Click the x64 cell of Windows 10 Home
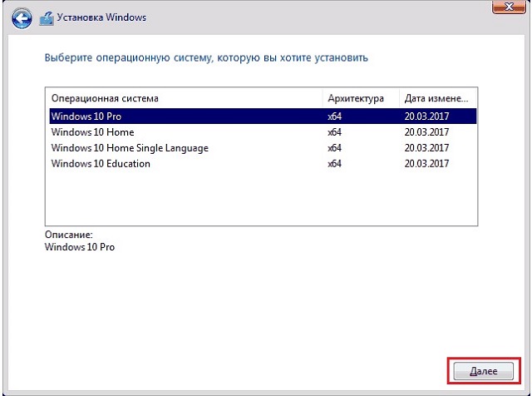This screenshot has height=396, width=532. 334,132
